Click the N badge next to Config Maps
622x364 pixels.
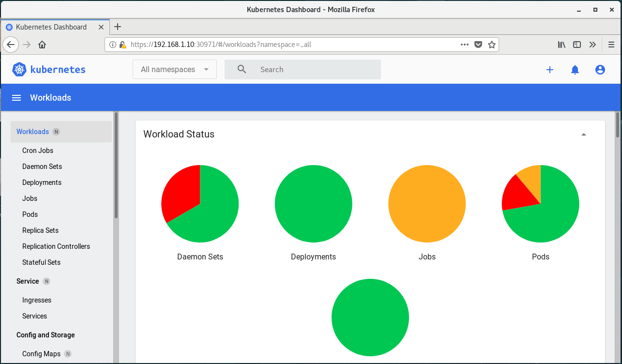68,354
